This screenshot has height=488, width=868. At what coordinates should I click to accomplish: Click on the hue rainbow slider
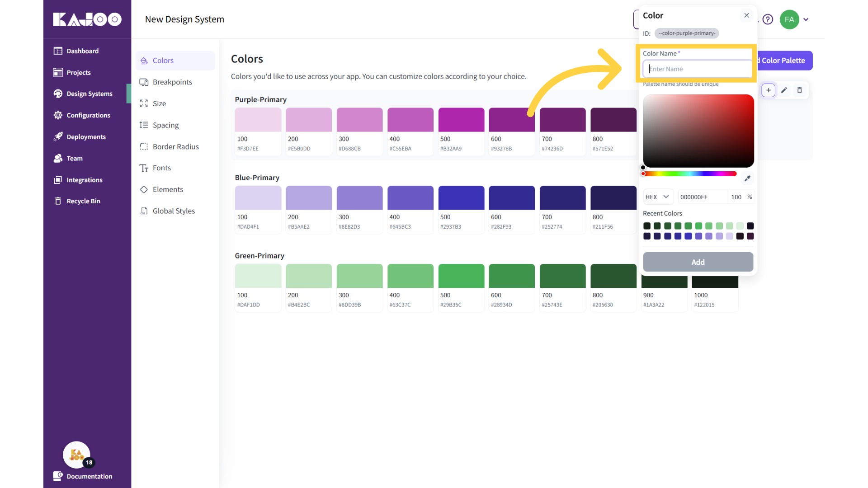pyautogui.click(x=689, y=174)
